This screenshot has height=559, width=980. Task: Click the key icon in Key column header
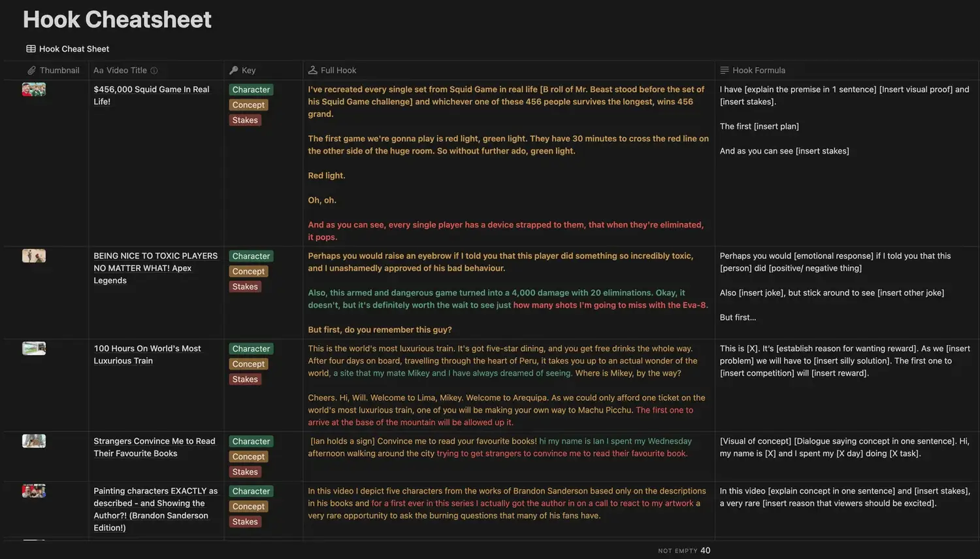tap(234, 71)
